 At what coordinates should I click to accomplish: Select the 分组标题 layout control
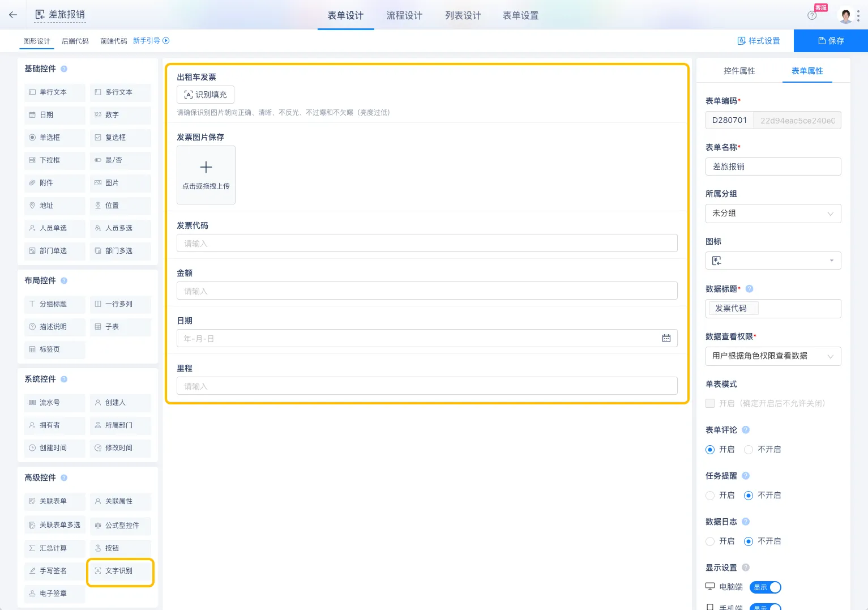[x=55, y=304]
